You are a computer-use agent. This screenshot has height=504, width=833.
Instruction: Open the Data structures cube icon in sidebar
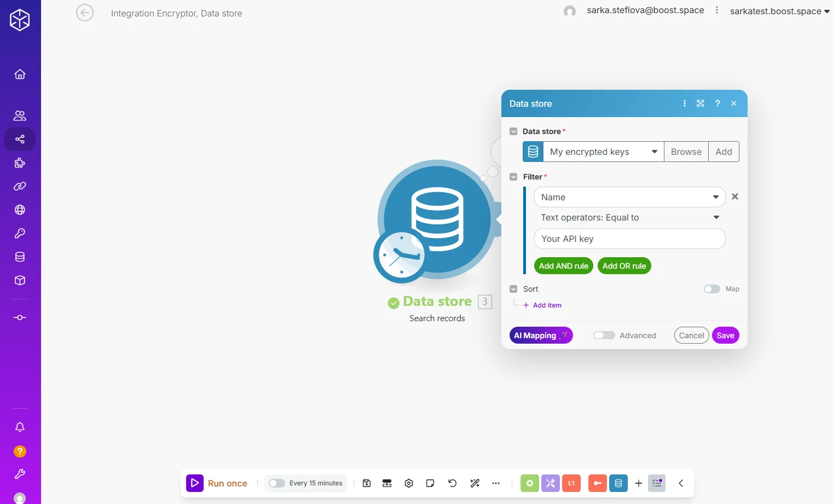(20, 280)
